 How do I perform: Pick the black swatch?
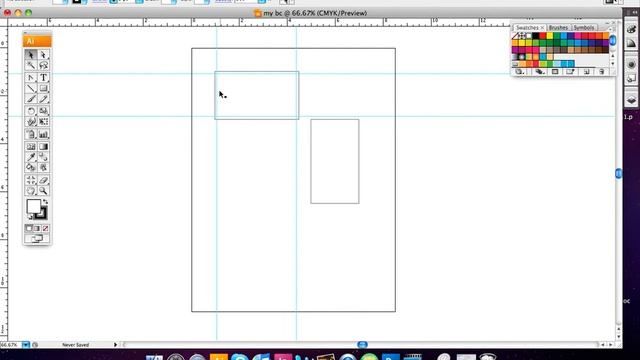click(x=536, y=36)
